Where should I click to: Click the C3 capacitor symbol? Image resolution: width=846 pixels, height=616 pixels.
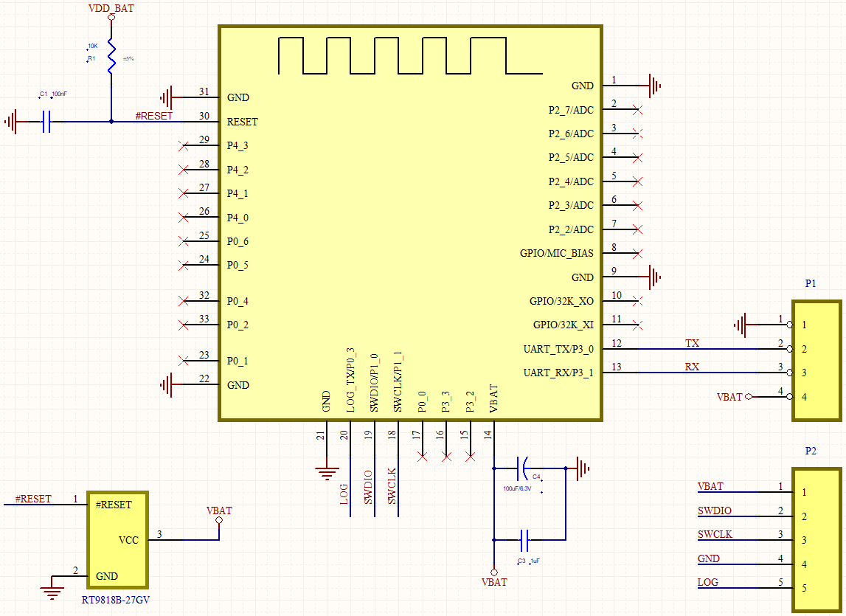click(x=524, y=540)
